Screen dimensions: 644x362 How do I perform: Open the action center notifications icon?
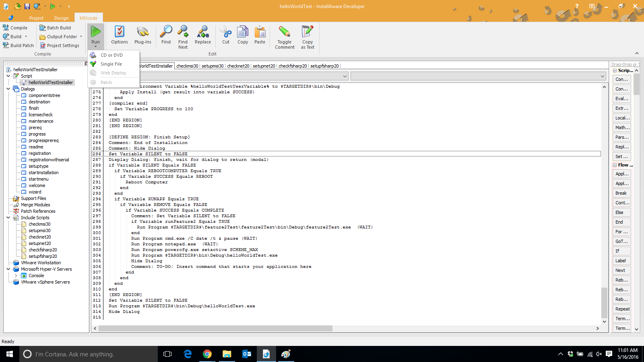pyautogui.click(x=609, y=354)
